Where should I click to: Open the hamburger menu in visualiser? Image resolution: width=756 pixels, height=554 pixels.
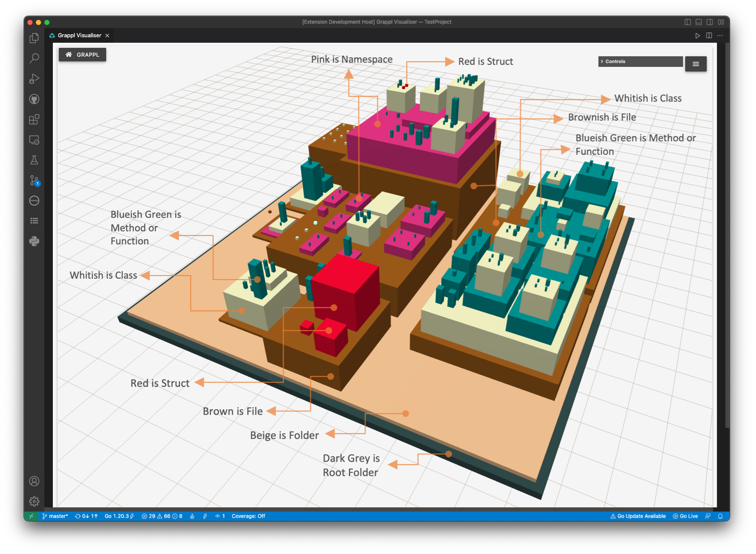coord(696,64)
